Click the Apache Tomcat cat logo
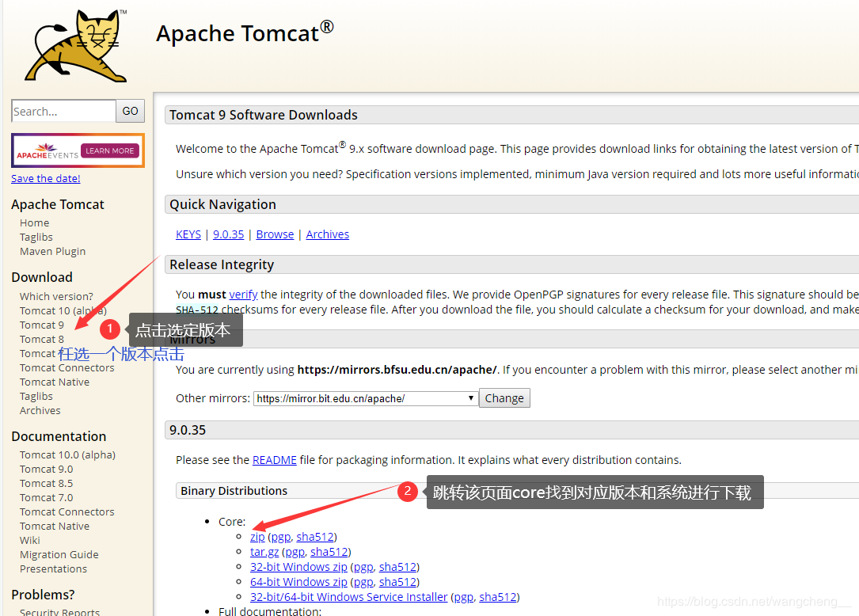The width and height of the screenshot is (859, 616). click(x=75, y=46)
